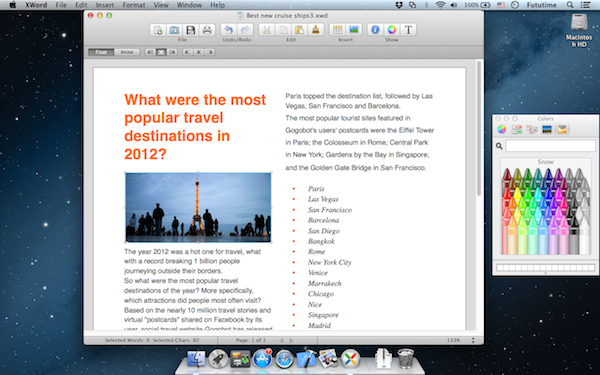Click 'Page: 1 of 1' in status bar
Image resolution: width=600 pixels, height=375 pixels.
251,340
